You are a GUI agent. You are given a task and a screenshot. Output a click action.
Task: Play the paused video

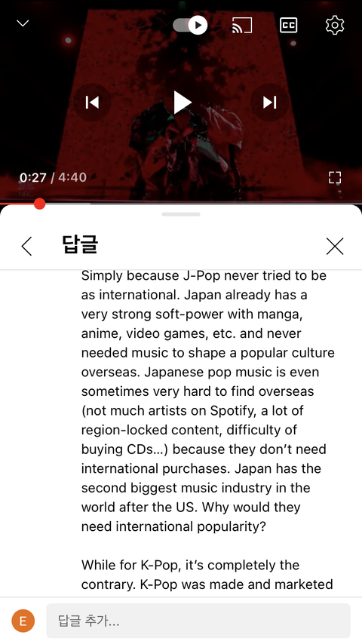coord(181,103)
